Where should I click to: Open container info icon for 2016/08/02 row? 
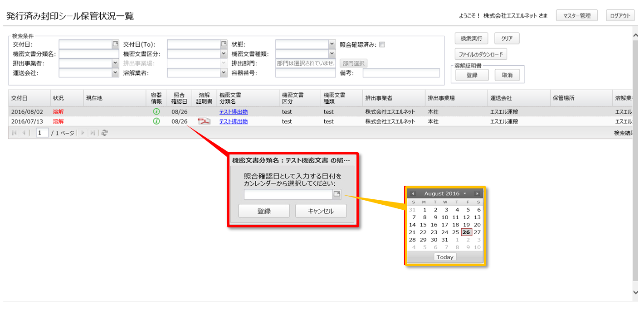[x=156, y=111]
